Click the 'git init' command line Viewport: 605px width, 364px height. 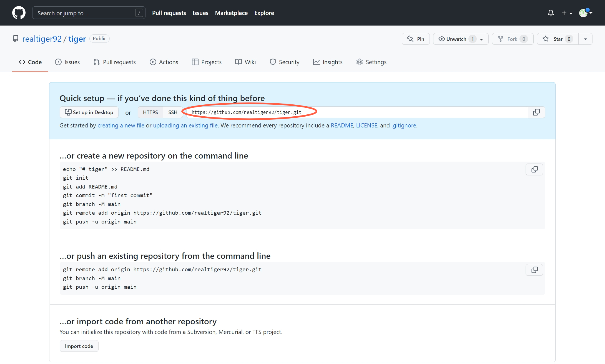[x=76, y=178]
